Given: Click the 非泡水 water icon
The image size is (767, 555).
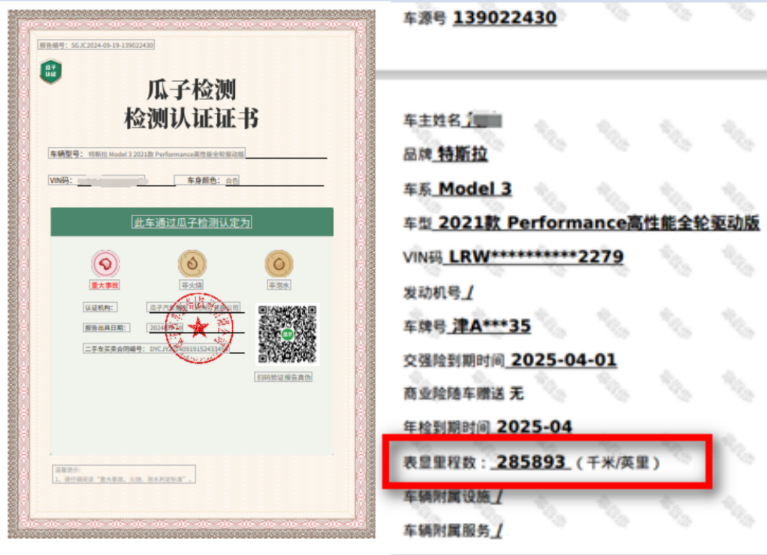Looking at the screenshot, I should click(x=279, y=264).
